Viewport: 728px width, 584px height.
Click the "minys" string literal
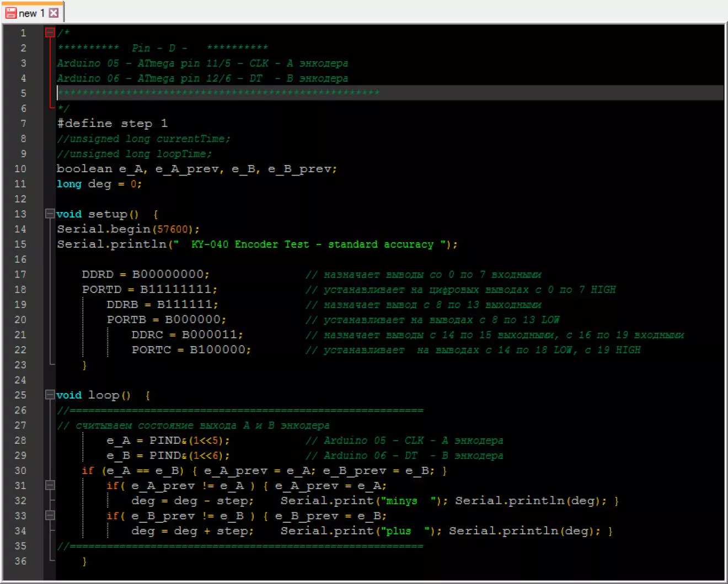408,501
